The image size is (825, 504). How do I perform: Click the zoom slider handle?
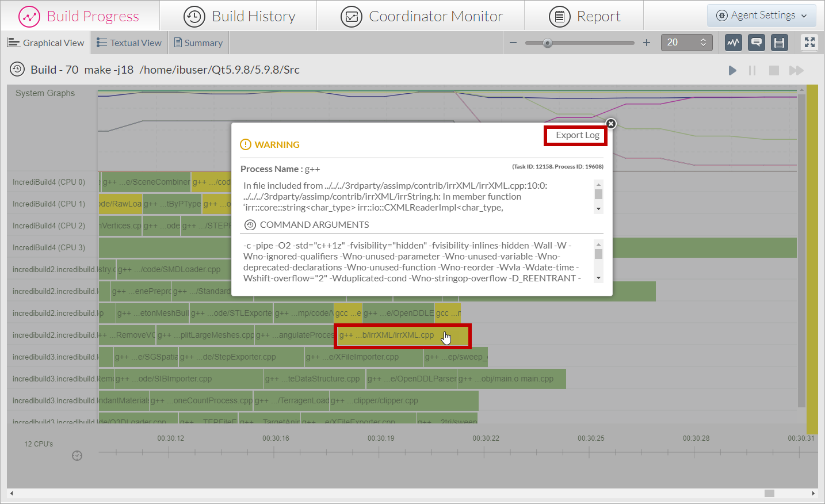point(548,43)
